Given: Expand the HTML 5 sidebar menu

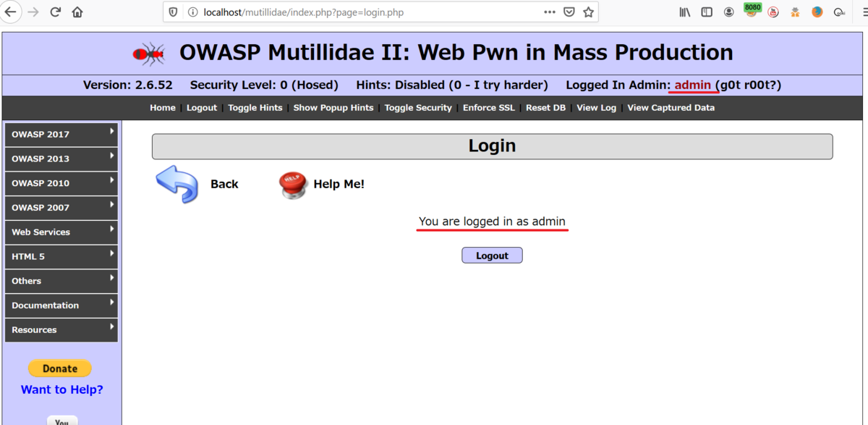Looking at the screenshot, I should click(x=61, y=257).
